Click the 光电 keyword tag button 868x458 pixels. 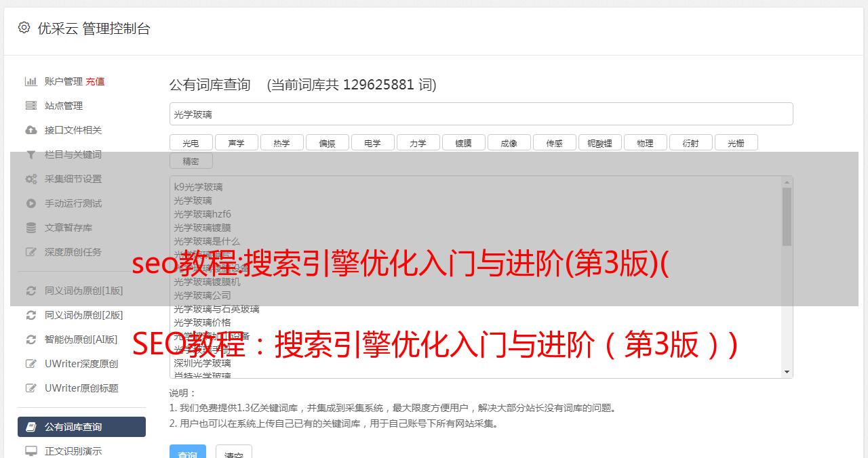pos(191,142)
